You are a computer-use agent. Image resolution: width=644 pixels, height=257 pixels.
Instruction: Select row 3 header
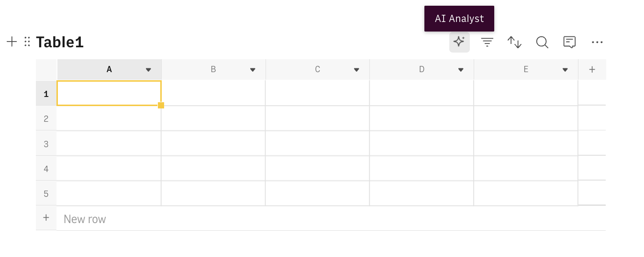click(46, 144)
